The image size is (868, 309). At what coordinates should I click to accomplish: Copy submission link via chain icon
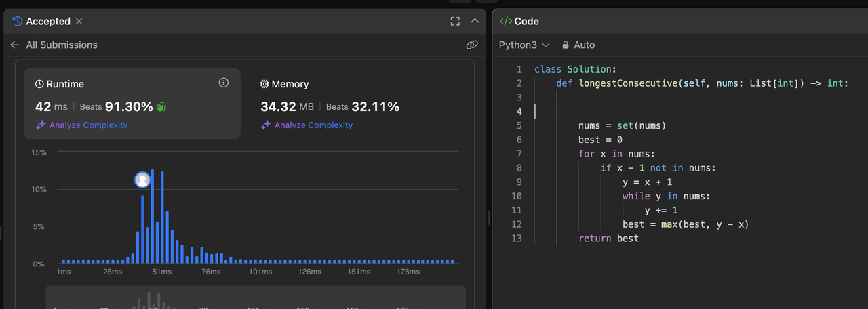pos(472,45)
